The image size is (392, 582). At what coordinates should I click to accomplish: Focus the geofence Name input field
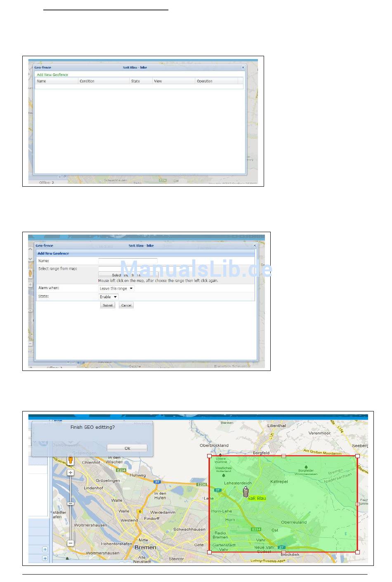pos(128,261)
